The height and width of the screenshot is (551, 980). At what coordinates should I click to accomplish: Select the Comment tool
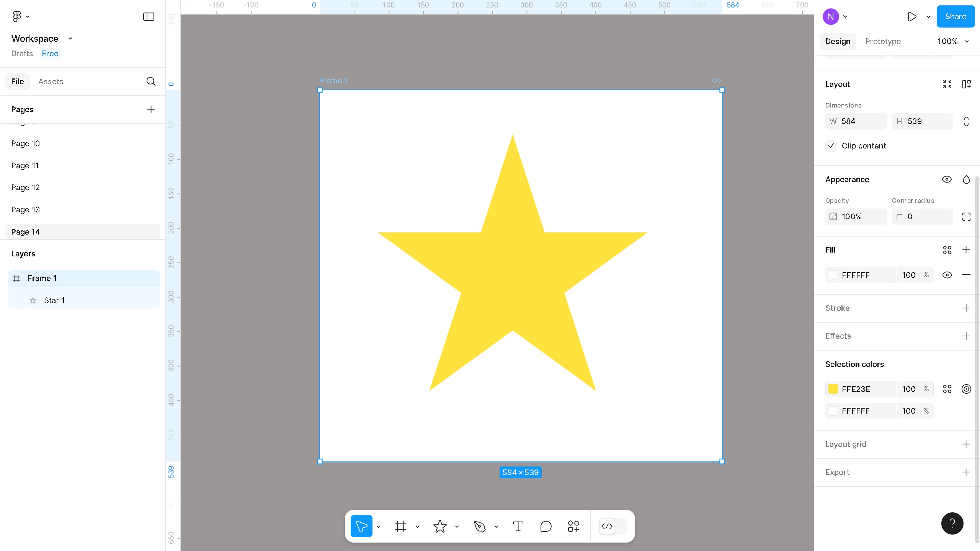coord(546,527)
